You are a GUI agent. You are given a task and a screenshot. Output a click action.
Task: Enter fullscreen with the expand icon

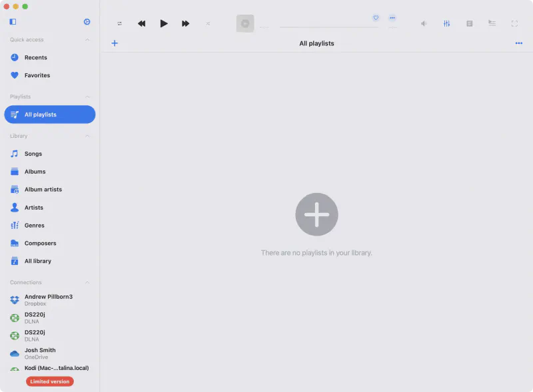pyautogui.click(x=514, y=23)
